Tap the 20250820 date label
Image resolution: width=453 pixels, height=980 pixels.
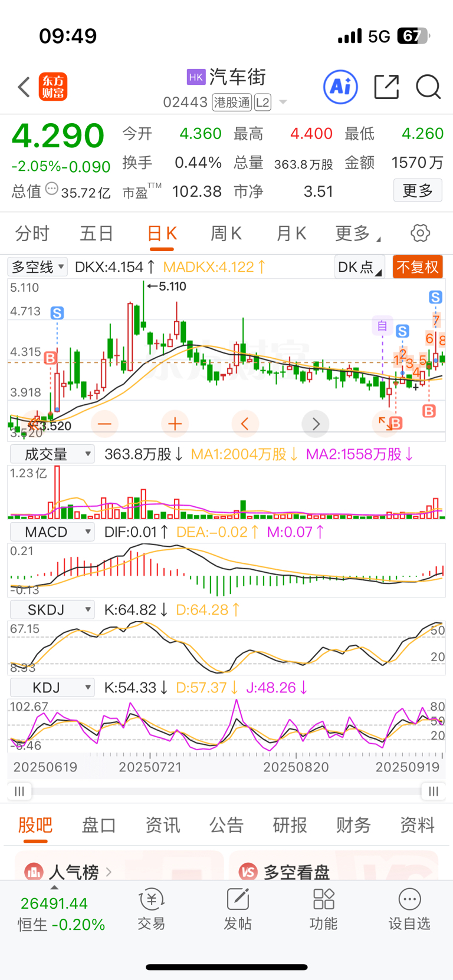[296, 767]
